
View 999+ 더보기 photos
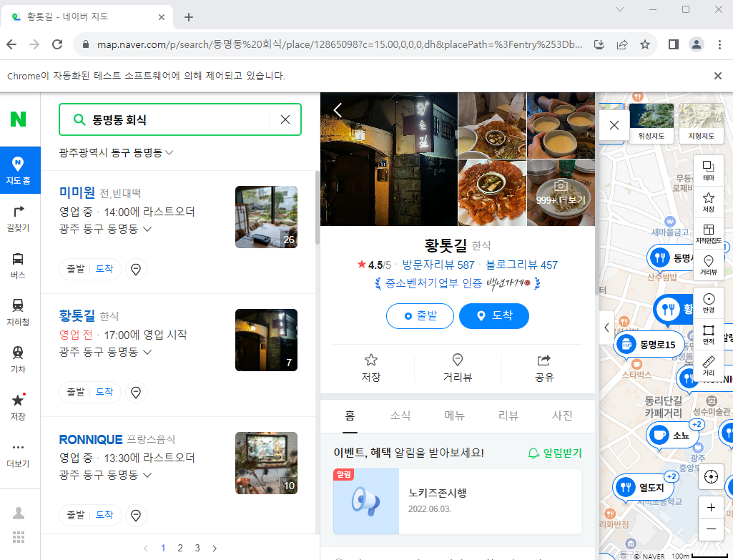pyautogui.click(x=561, y=194)
